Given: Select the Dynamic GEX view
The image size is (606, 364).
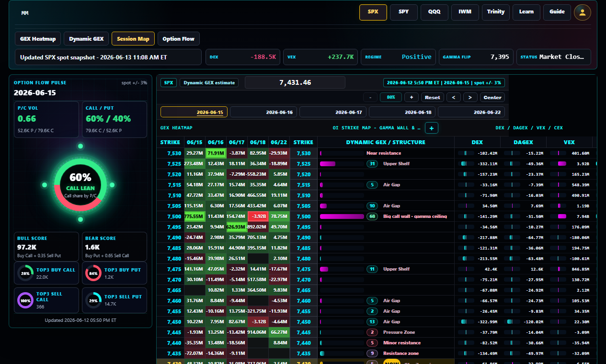Looking at the screenshot, I should (x=86, y=39).
